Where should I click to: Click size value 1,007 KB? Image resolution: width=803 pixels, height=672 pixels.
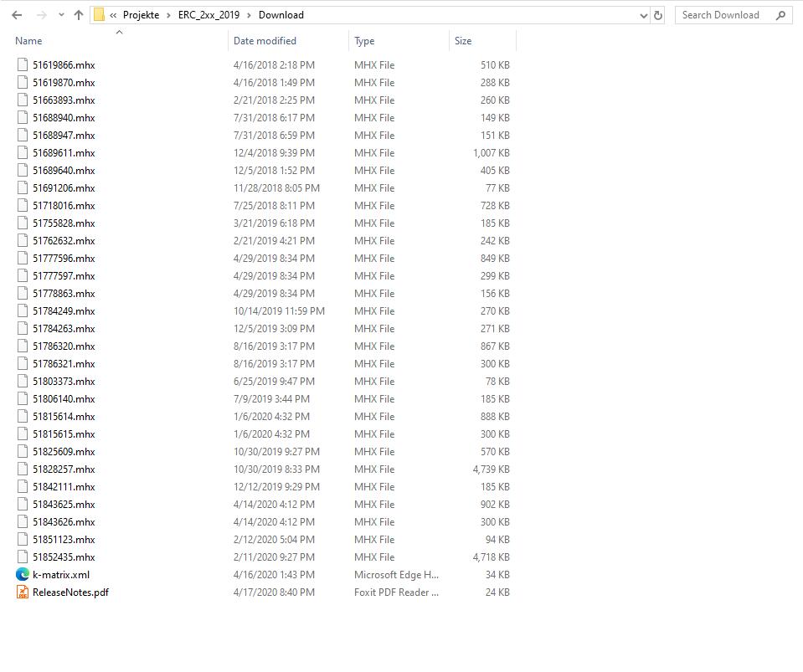492,153
